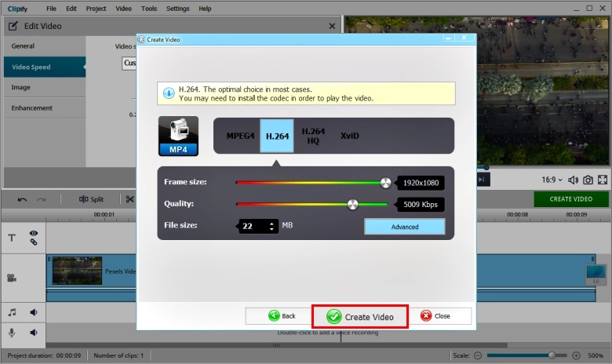
Task: Click the Frame size slider handle
Action: click(x=385, y=183)
